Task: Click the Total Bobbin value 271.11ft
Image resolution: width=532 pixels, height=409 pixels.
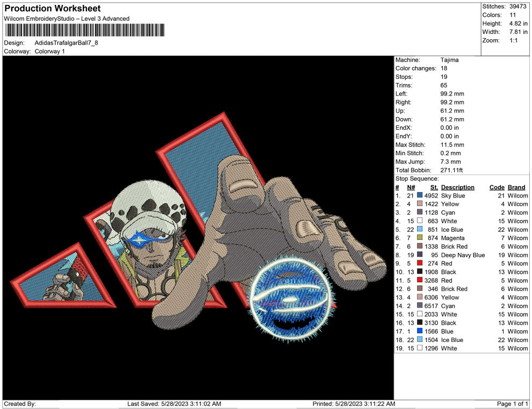Action: tap(451, 170)
